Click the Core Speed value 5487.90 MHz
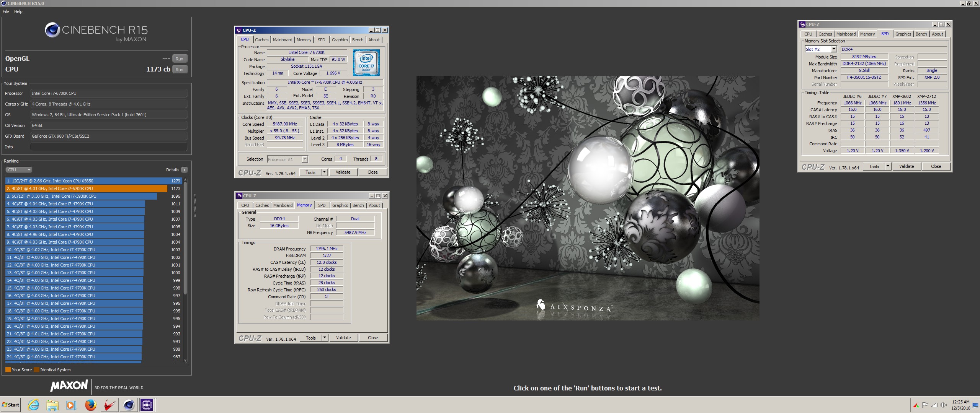The width and height of the screenshot is (980, 413). click(x=285, y=124)
